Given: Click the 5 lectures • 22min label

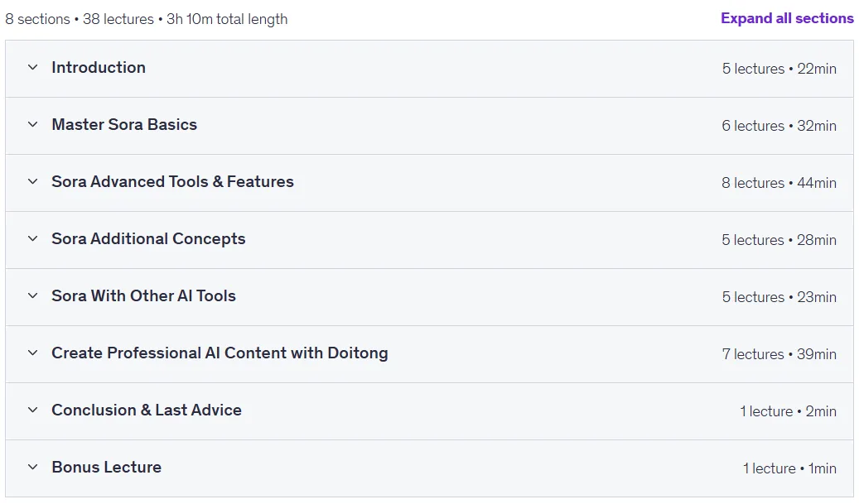Looking at the screenshot, I should tap(779, 69).
